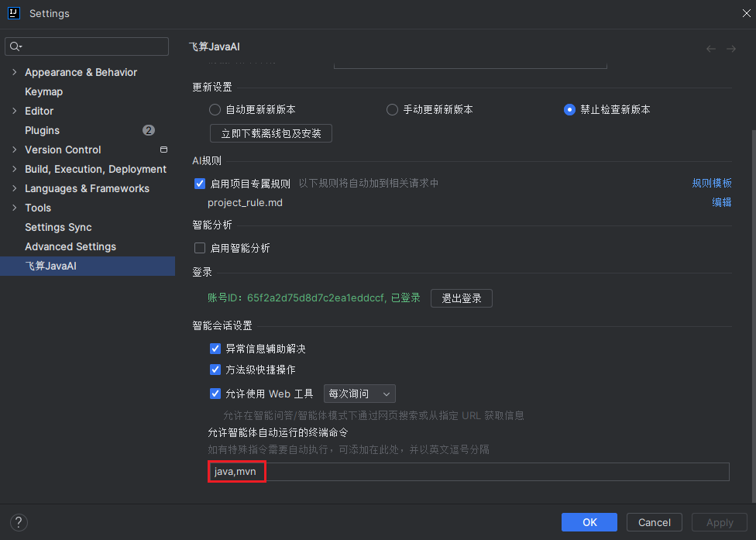Click the AI规则 section header
The height and width of the screenshot is (540, 756).
[207, 161]
